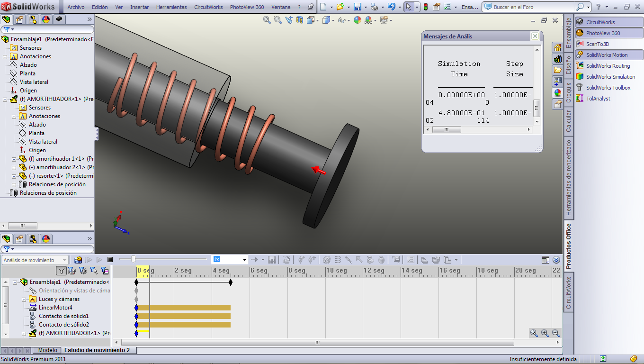Click the Play button in motion toolbar

(99, 260)
